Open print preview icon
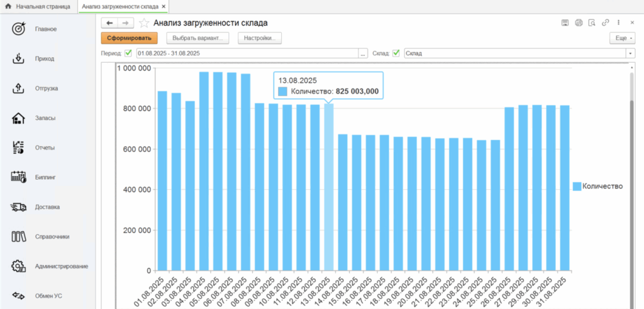 pyautogui.click(x=591, y=23)
